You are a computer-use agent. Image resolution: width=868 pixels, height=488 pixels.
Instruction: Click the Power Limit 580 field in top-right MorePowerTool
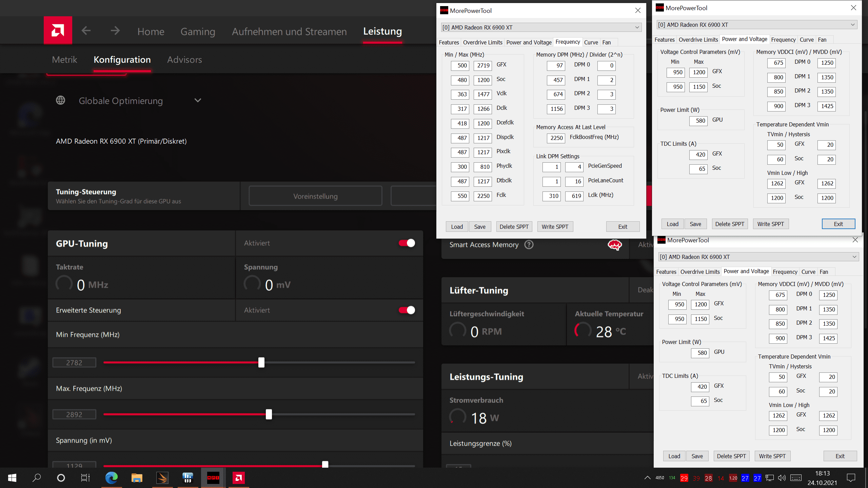[x=698, y=121]
